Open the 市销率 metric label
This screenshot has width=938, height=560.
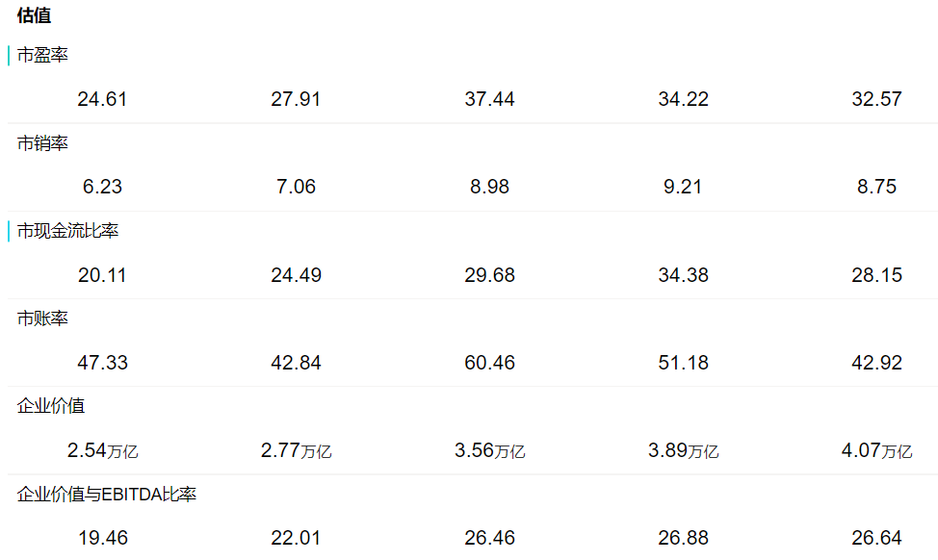(42, 143)
